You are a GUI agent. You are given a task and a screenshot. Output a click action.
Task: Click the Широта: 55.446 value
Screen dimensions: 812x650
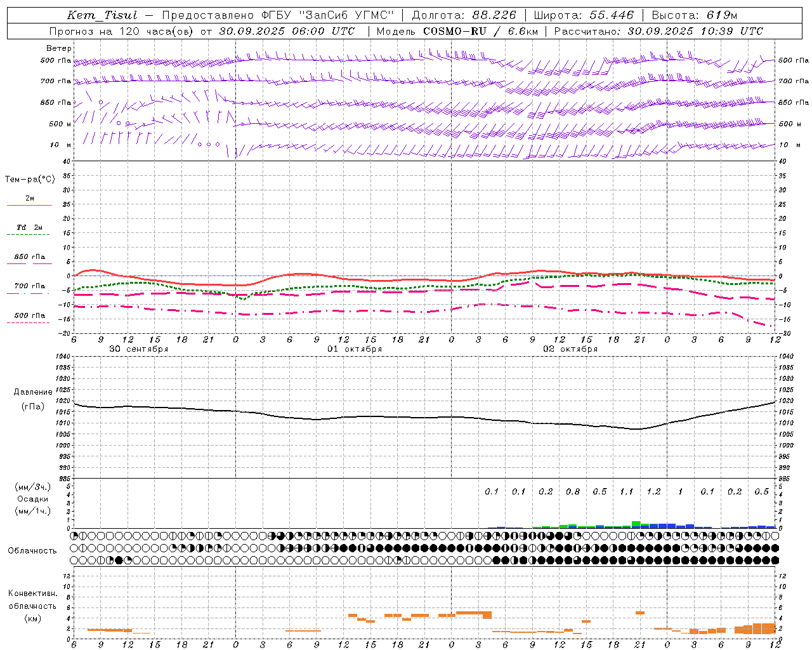584,15
